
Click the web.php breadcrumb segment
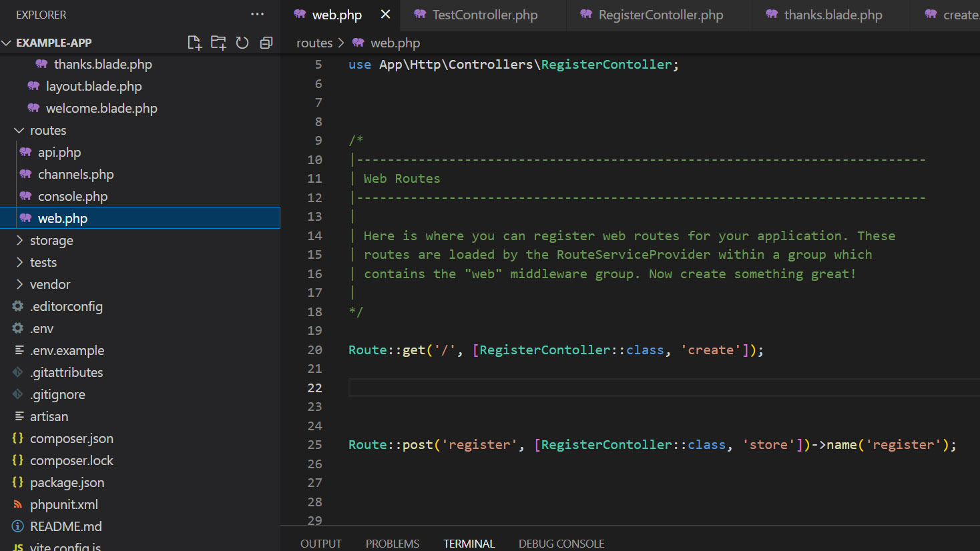[395, 43]
